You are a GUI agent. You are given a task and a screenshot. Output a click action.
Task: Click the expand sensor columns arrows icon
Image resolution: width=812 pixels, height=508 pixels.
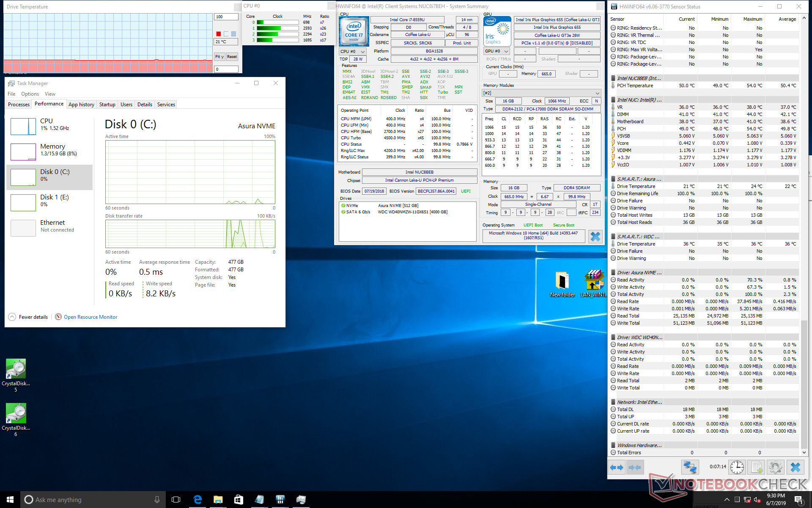617,467
